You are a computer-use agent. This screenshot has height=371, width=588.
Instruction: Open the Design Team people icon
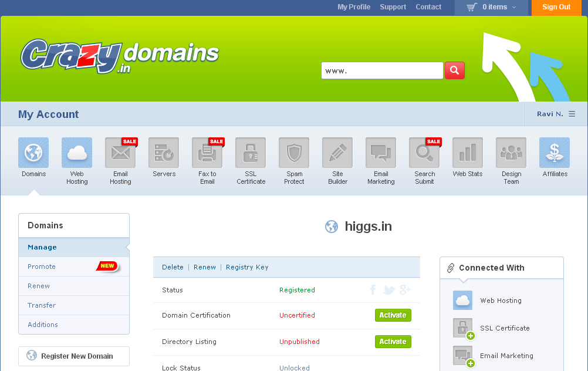tap(511, 153)
